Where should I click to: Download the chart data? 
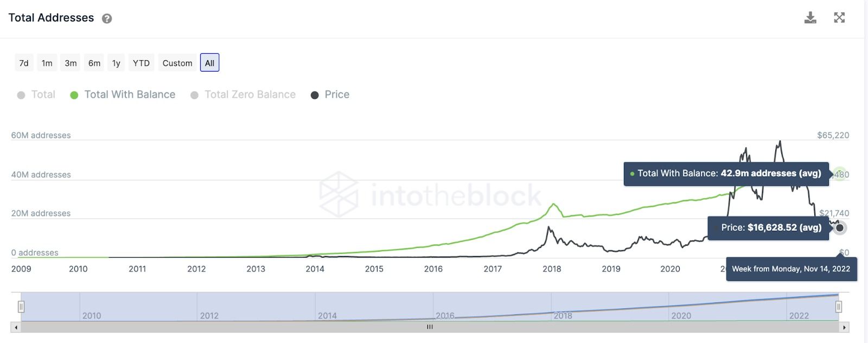point(810,18)
